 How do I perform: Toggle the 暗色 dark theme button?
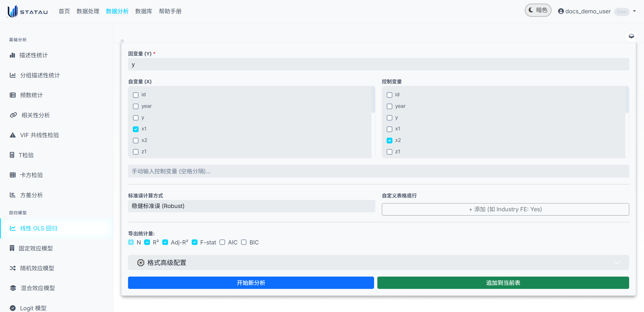(538, 10)
